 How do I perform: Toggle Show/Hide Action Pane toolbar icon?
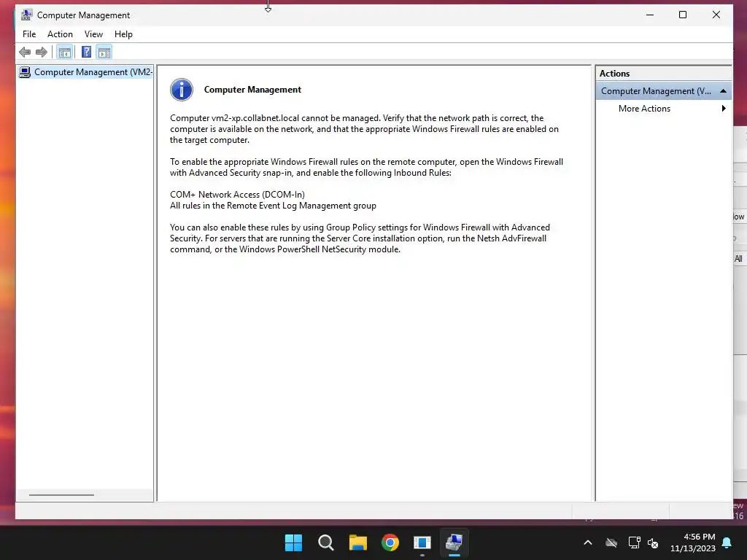click(x=104, y=52)
